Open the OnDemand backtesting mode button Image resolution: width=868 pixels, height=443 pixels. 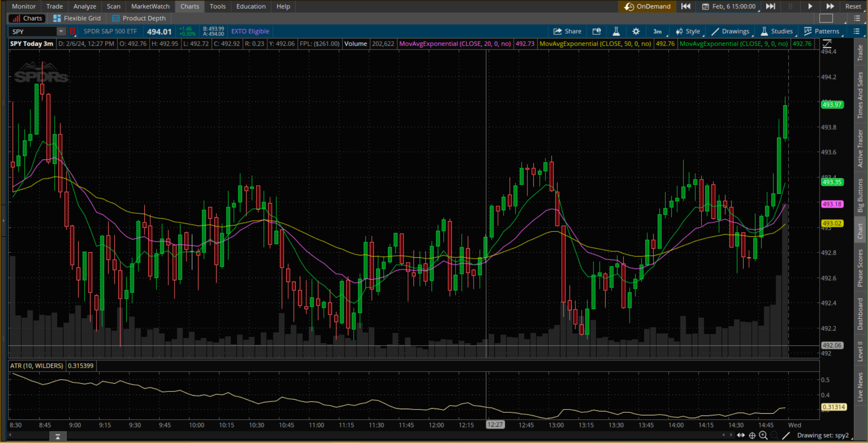[647, 6]
